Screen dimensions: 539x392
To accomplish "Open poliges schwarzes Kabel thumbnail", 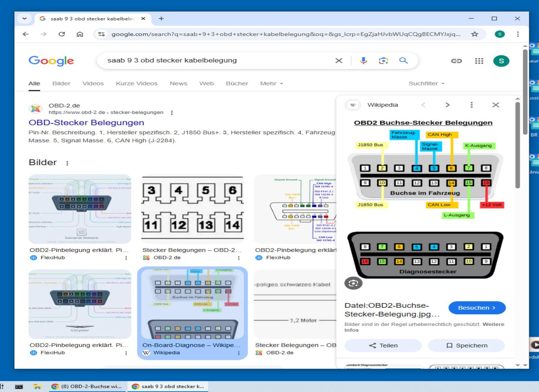I will click(295, 304).
